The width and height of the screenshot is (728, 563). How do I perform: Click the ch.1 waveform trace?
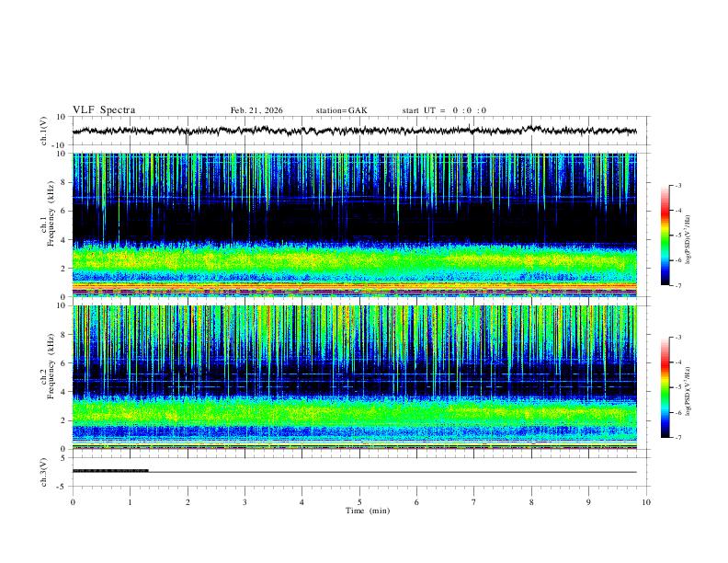[354, 131]
